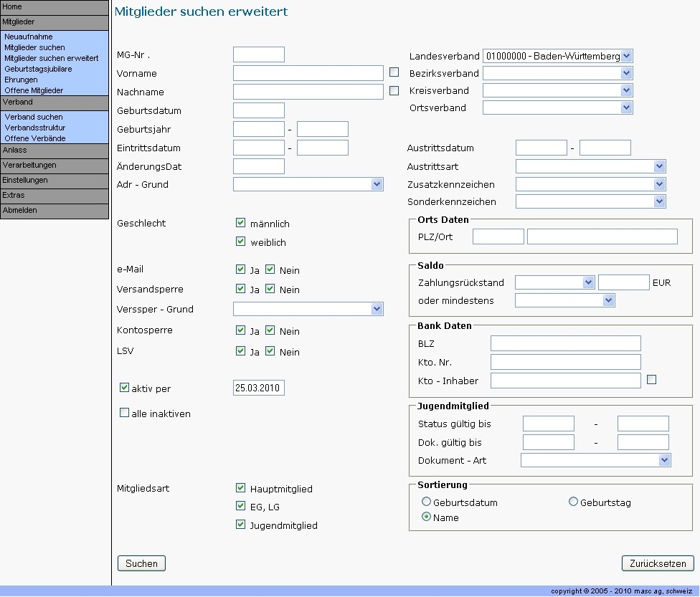Choose Geburtstag sorting option
Viewport: 700px width, 597px height.
coord(573,502)
